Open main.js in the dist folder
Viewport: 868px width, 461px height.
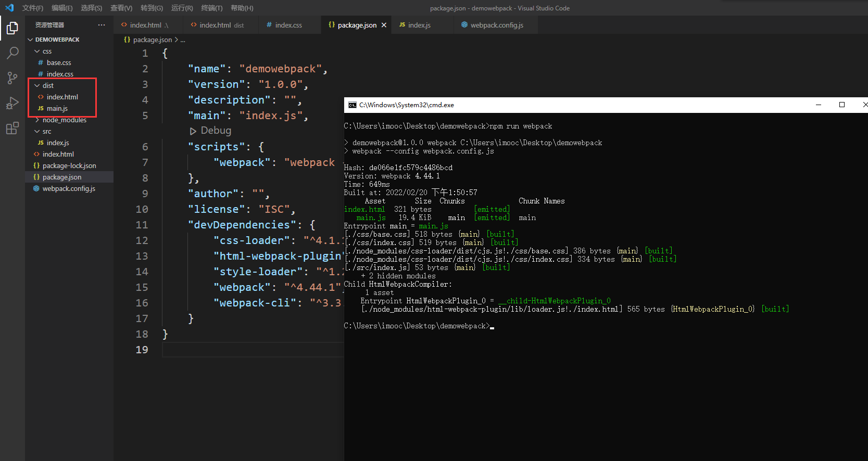57,109
